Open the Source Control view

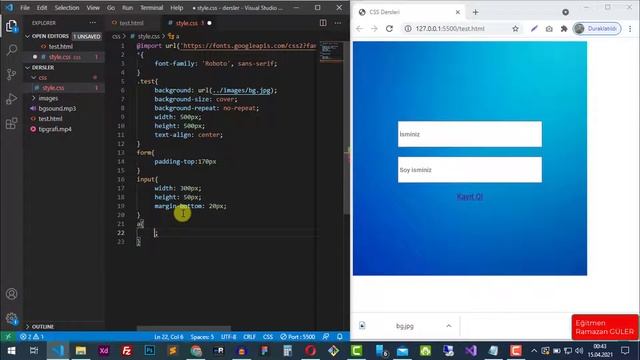tap(11, 74)
